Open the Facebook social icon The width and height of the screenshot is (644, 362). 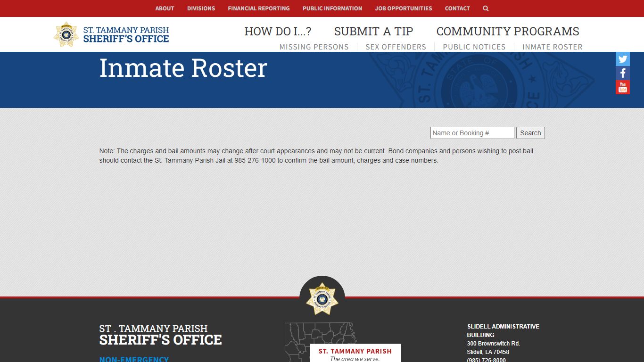pyautogui.click(x=623, y=73)
